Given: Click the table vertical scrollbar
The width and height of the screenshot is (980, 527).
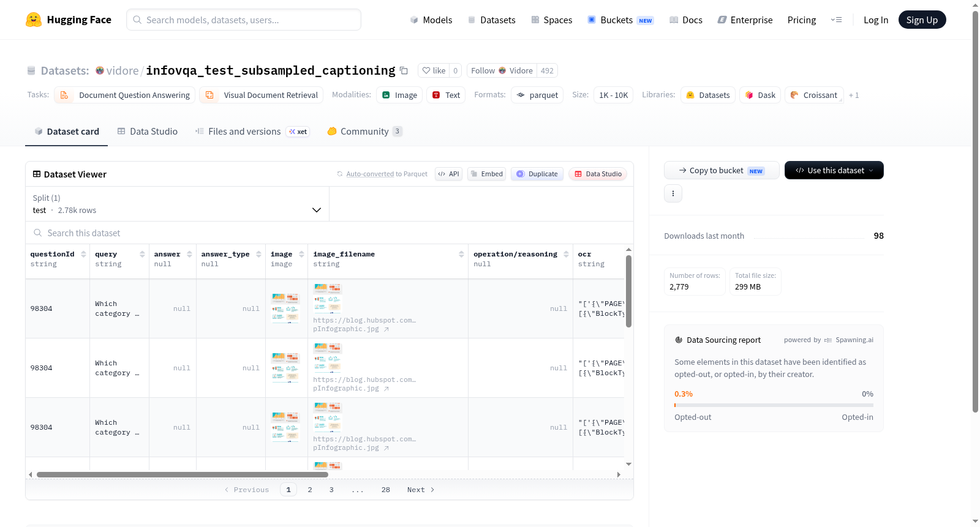Looking at the screenshot, I should pyautogui.click(x=628, y=291).
